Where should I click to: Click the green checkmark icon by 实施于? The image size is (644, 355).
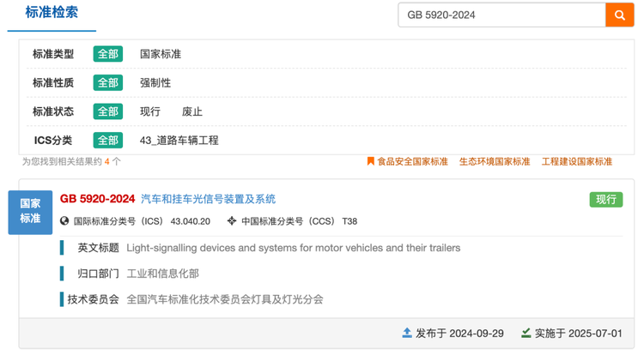(x=526, y=333)
